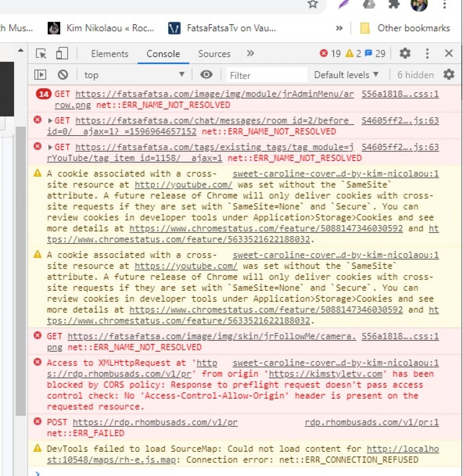The image size is (463, 476).
Task: Open Chrome's three-dot menu
Action: 445,4
